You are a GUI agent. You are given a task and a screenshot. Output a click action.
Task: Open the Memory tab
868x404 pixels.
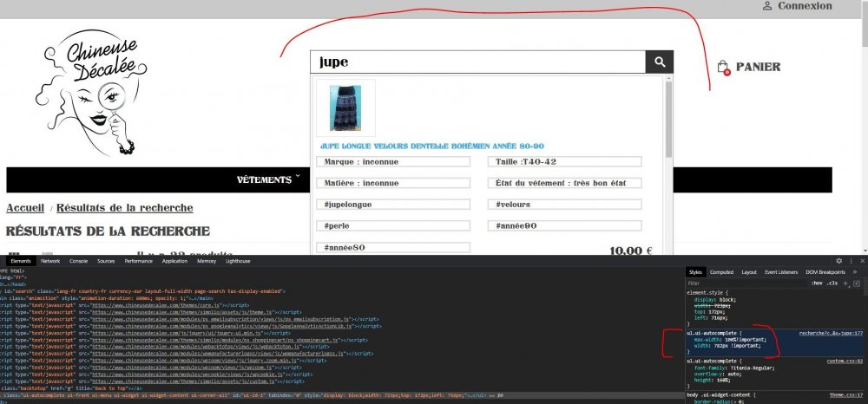207,261
